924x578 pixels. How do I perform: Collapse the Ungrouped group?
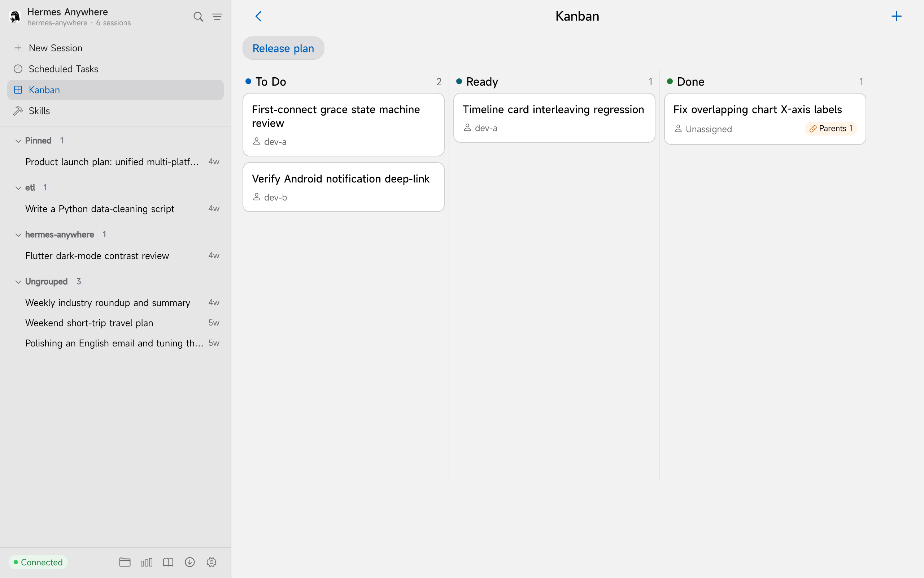click(x=18, y=282)
